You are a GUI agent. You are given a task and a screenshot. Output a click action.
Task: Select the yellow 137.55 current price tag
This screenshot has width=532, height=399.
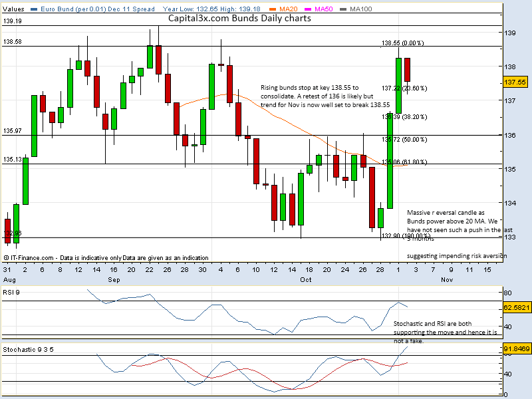[x=515, y=82]
